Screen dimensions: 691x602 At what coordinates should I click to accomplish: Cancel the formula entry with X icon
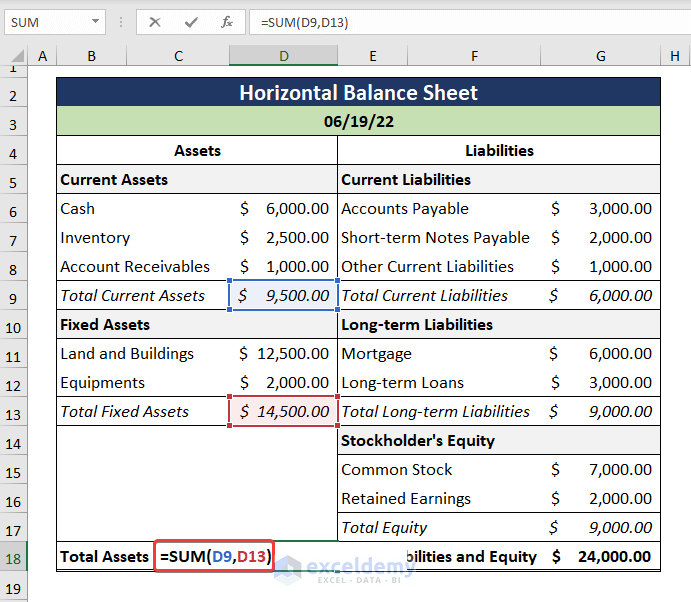tap(155, 22)
